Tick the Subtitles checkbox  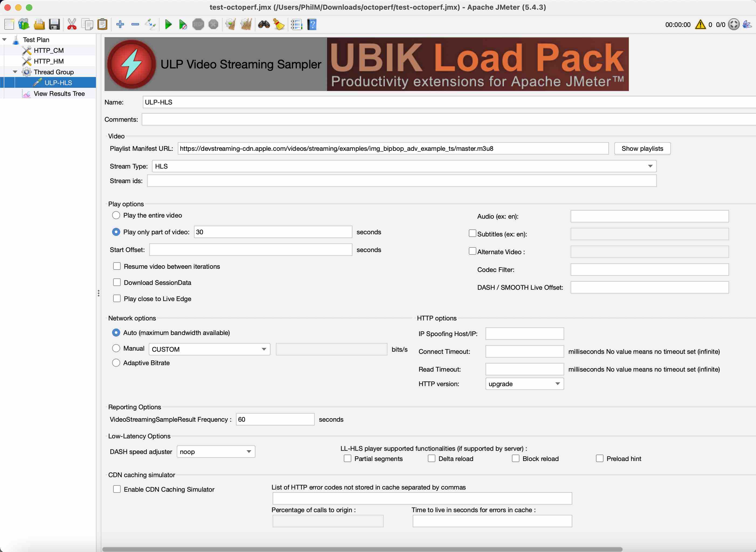472,233
